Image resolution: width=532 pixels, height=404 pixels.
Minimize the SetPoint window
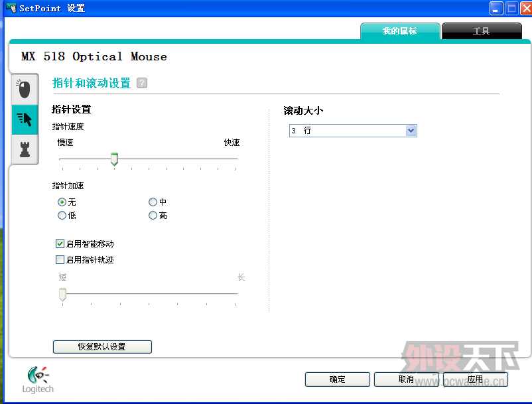(496, 8)
